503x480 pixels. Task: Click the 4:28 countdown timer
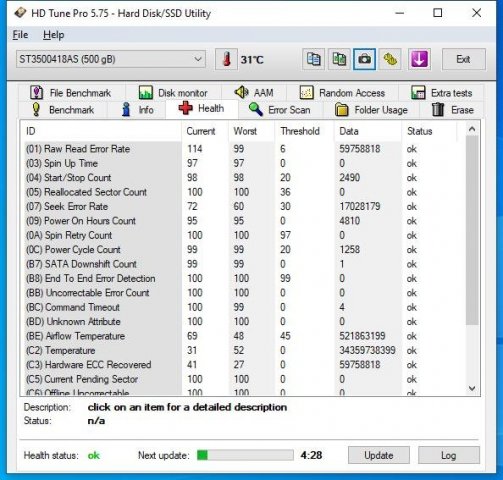pyautogui.click(x=311, y=455)
